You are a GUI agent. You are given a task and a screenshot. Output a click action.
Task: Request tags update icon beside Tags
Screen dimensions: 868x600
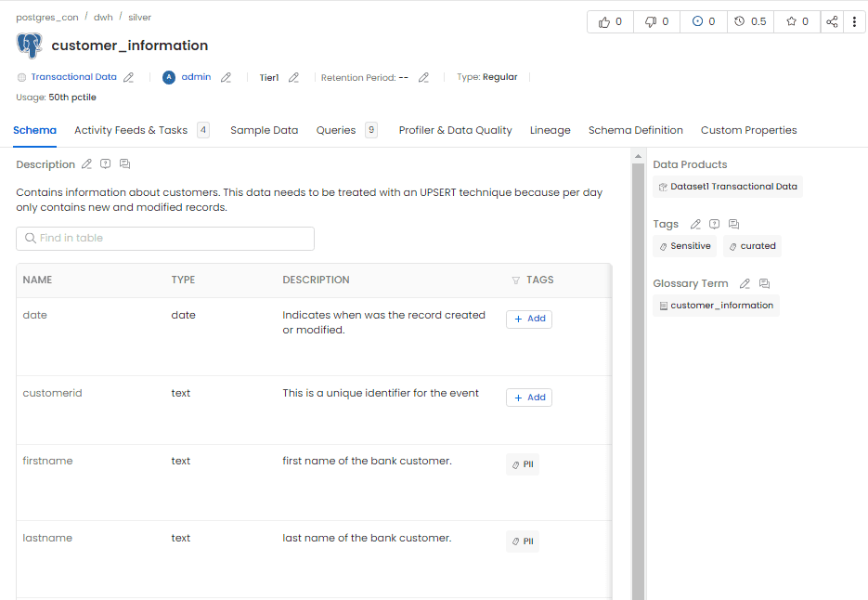[x=714, y=224]
